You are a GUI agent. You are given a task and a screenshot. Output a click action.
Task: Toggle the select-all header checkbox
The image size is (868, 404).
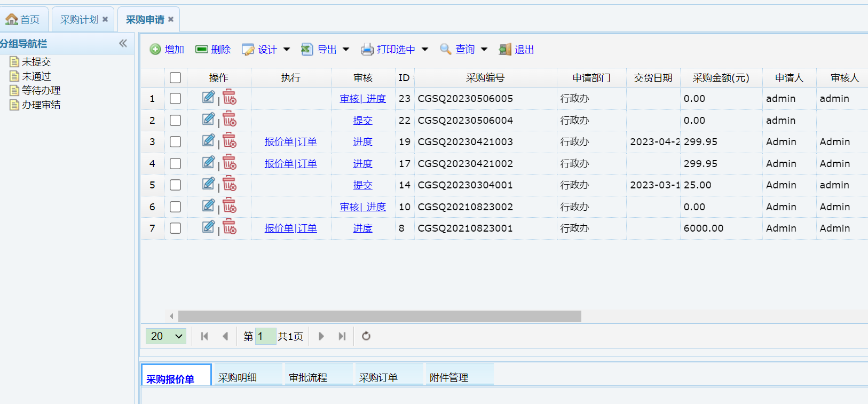(x=175, y=78)
